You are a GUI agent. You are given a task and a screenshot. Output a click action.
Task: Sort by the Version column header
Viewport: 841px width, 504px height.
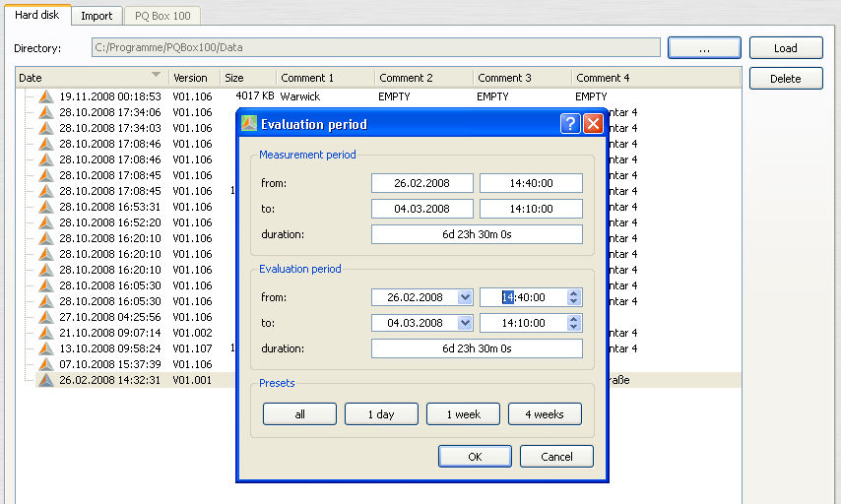[x=195, y=78]
